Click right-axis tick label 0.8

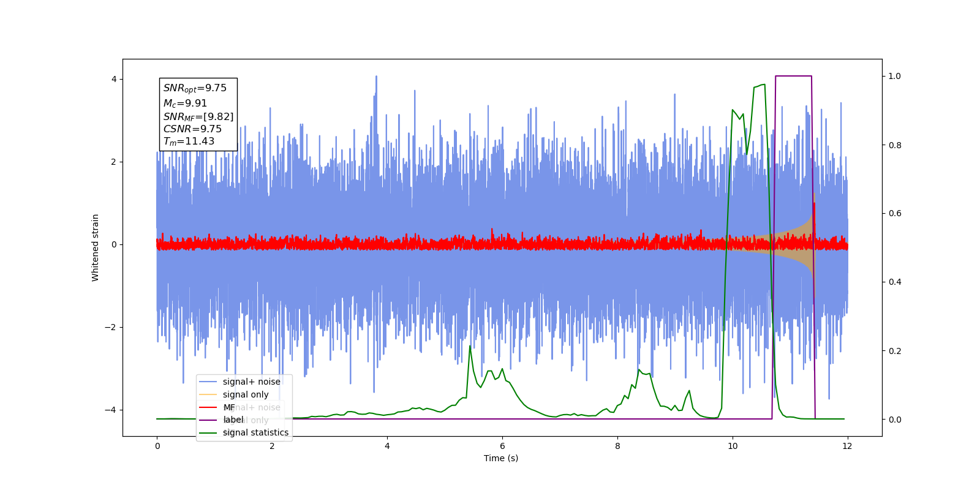(895, 145)
